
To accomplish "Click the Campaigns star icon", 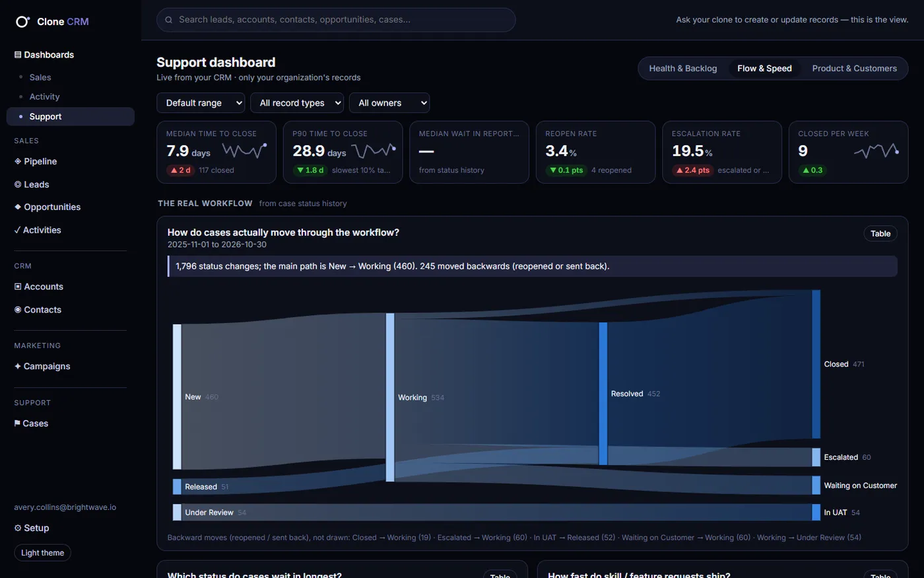I will click(18, 366).
